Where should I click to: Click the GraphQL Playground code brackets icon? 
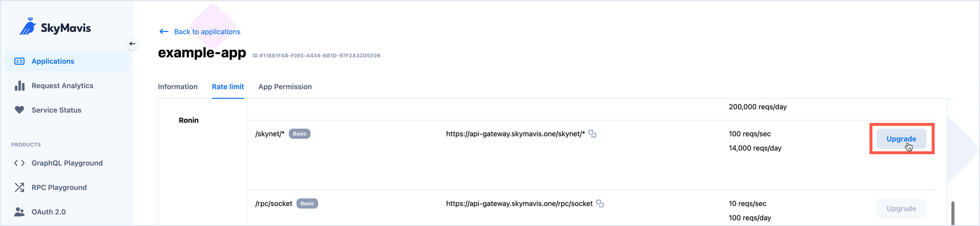pos(20,163)
